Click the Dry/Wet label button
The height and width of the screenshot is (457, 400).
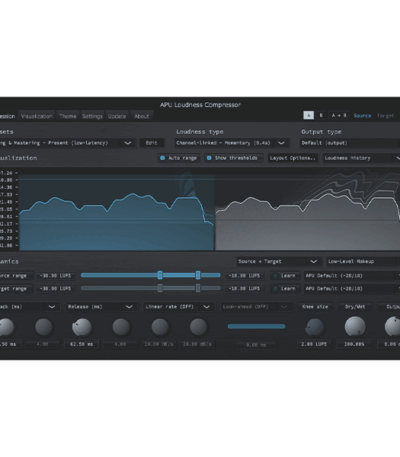coord(355,307)
